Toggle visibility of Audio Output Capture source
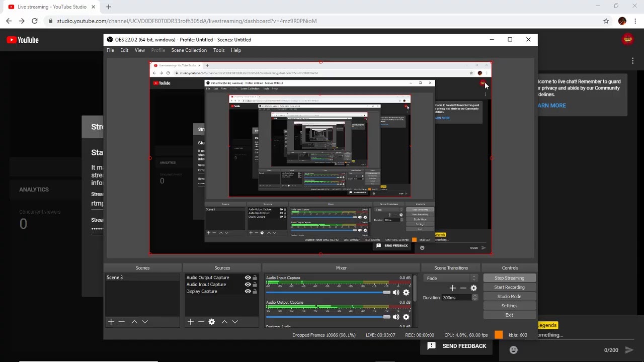The image size is (644, 362). [248, 278]
